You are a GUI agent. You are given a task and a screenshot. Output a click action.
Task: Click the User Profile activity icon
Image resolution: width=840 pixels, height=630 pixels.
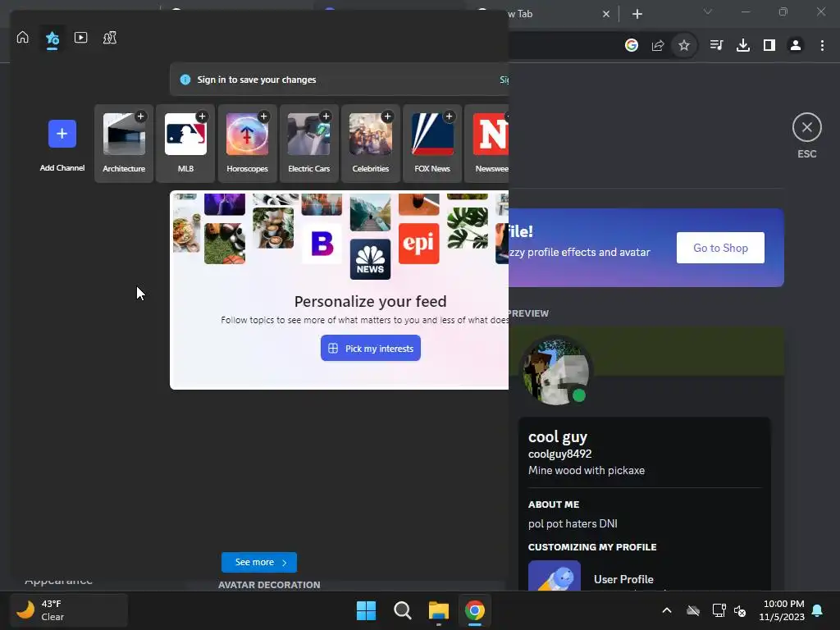(555, 576)
